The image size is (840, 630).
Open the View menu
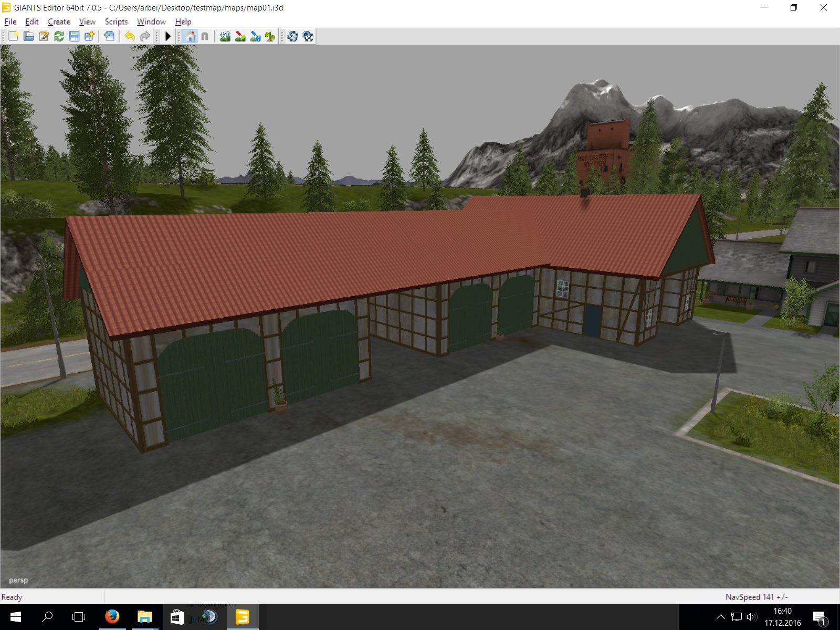87,22
